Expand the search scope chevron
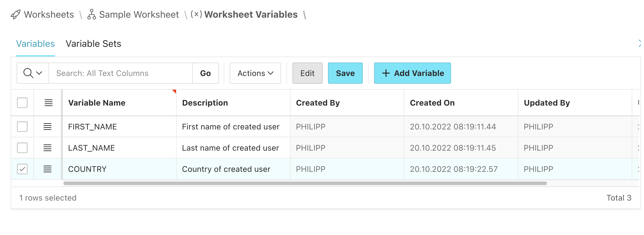This screenshot has width=644, height=235. (x=39, y=73)
